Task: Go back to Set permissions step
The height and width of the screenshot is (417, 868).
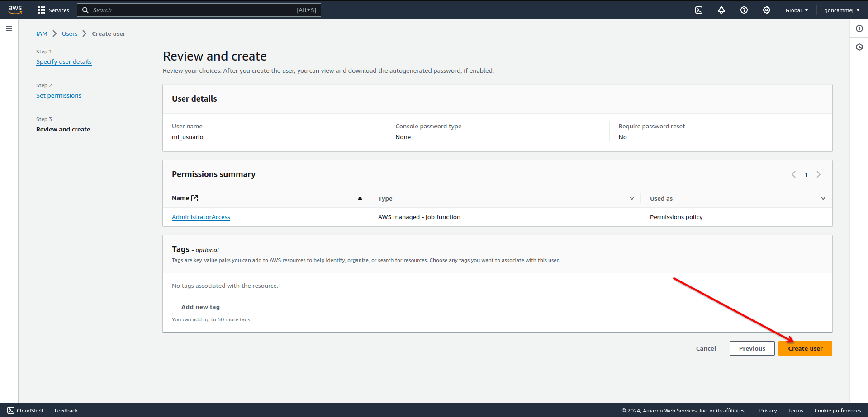Action: point(59,95)
